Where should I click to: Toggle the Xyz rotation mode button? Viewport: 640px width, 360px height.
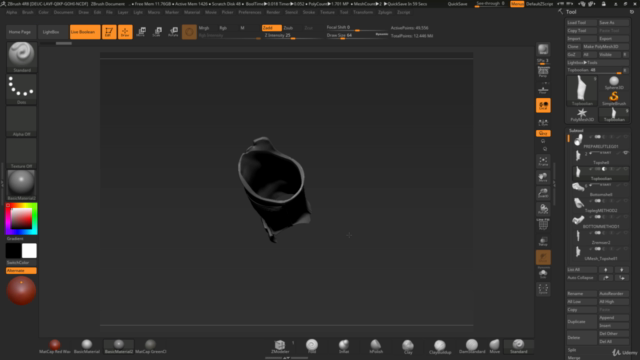[x=543, y=133]
